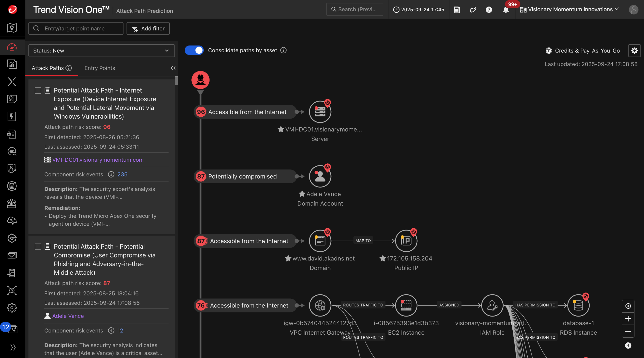Open graph settings gear icon
644x358 pixels.
pyautogui.click(x=634, y=51)
